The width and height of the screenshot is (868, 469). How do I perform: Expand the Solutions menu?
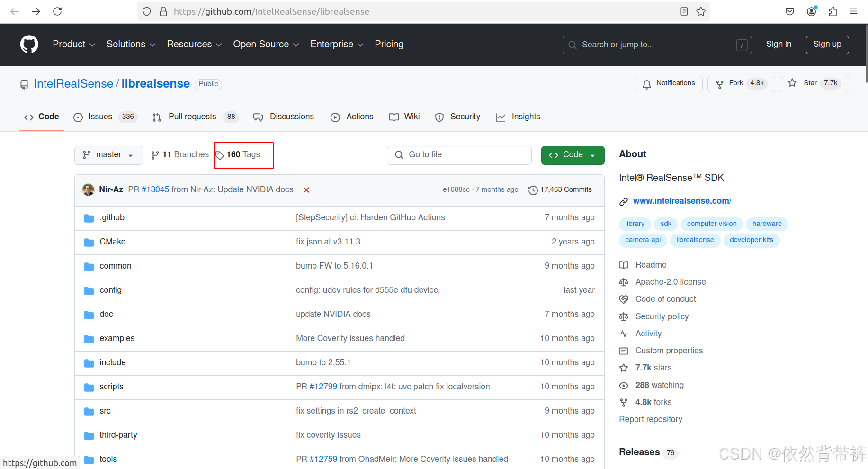tap(131, 44)
